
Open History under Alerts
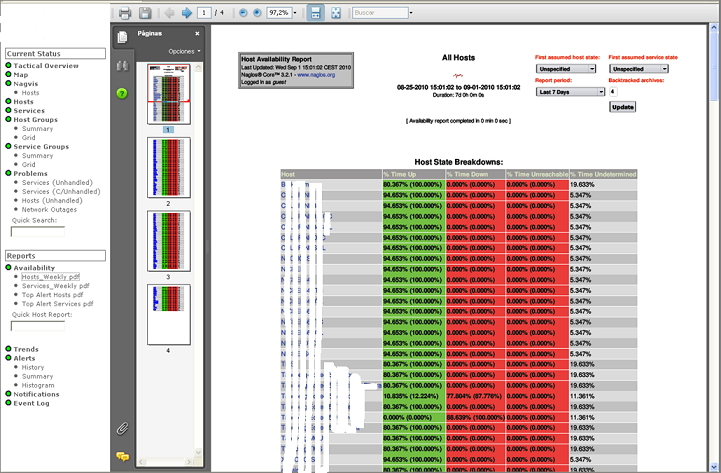tap(33, 367)
